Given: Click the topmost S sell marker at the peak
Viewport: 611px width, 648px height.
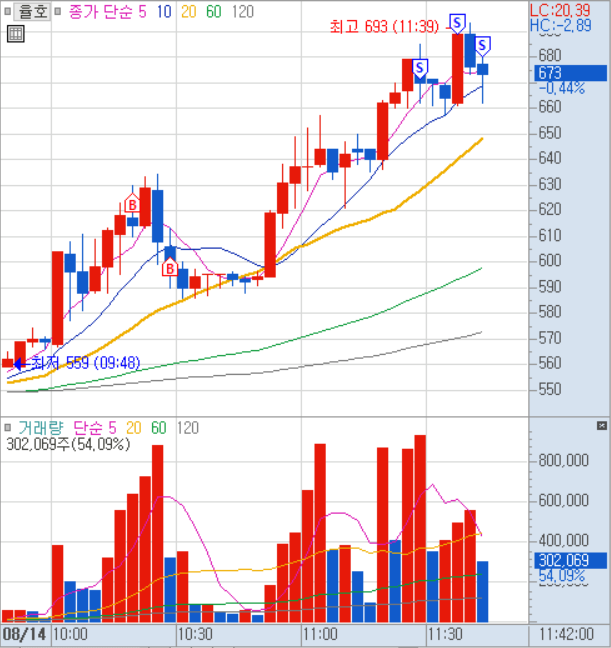Looking at the screenshot, I should [458, 22].
